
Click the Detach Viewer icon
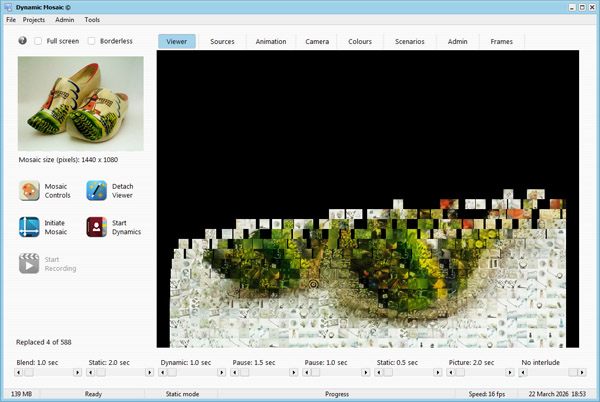coord(97,191)
